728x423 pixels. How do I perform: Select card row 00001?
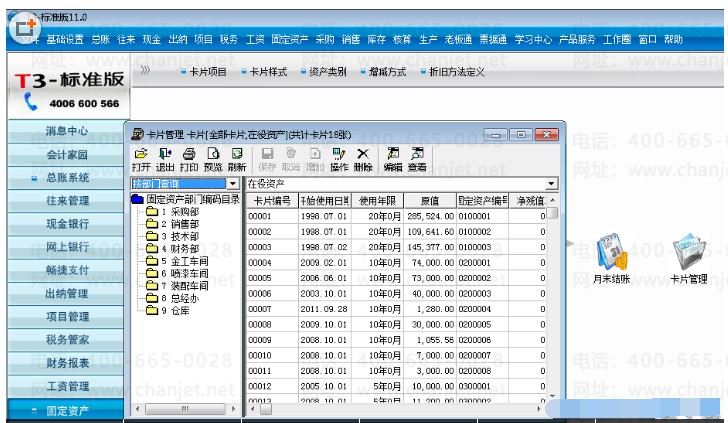(396, 216)
